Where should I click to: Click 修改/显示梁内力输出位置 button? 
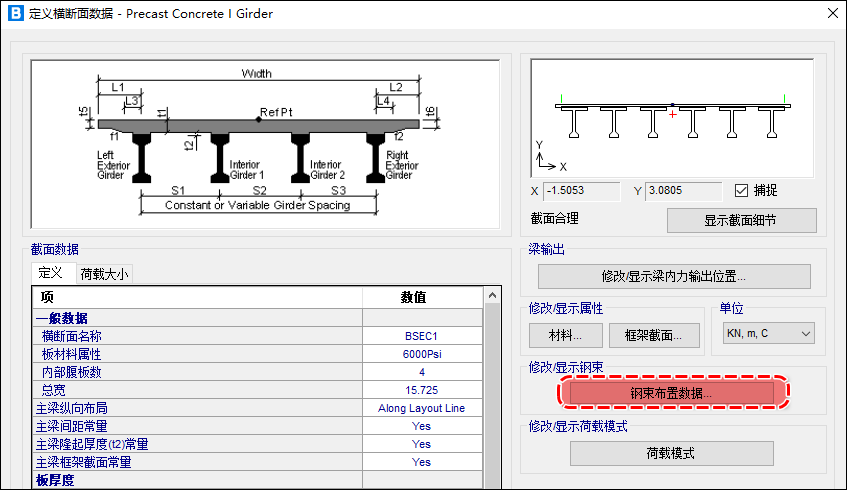pos(673,276)
